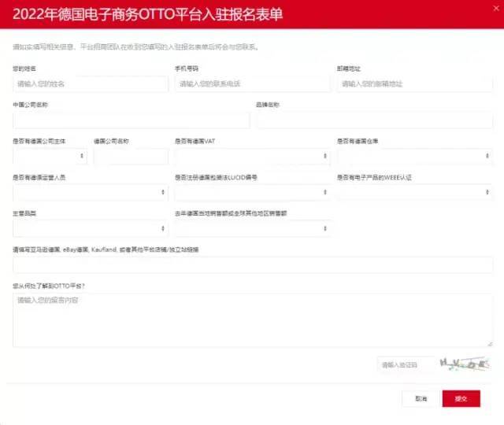
Task: Refresh the captcha image
Action: (465, 364)
